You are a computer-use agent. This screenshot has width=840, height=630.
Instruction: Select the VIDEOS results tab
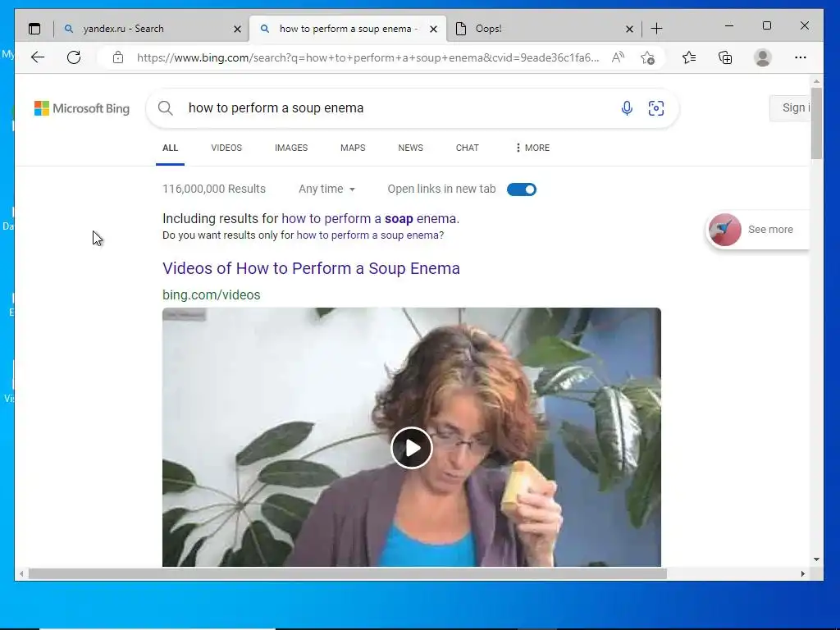point(226,148)
